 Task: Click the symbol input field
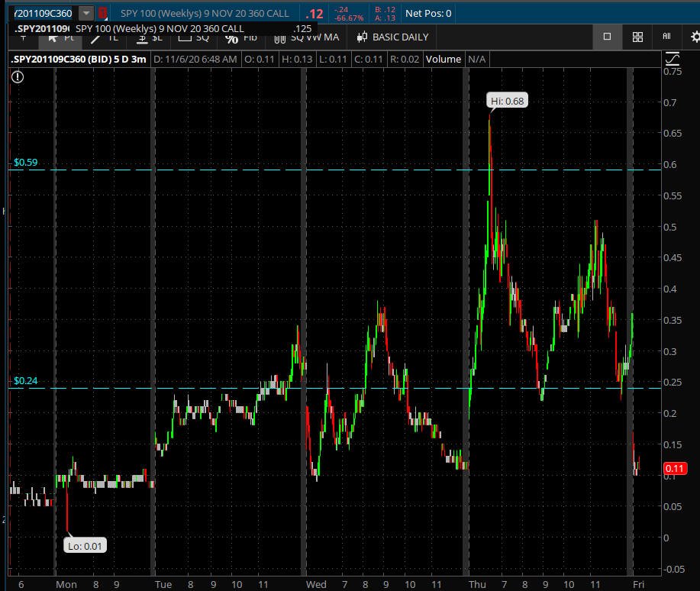click(x=42, y=13)
